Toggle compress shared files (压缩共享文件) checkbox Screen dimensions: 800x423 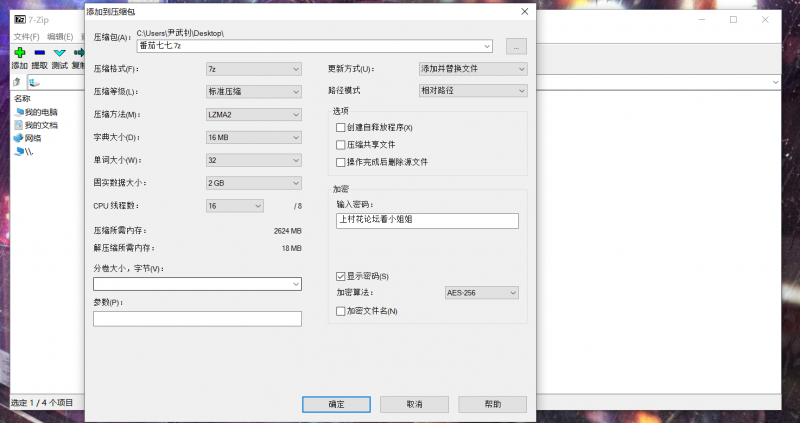click(341, 145)
